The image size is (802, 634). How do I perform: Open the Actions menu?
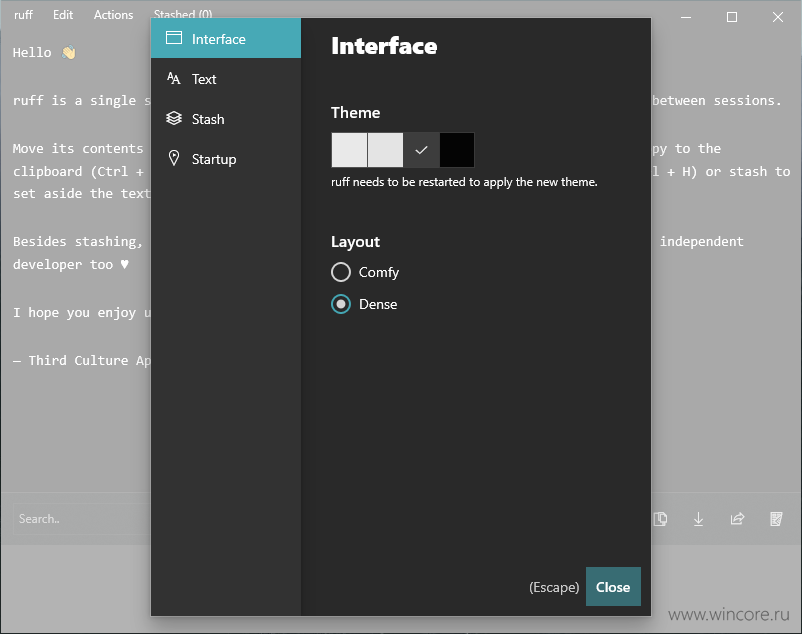pos(113,15)
